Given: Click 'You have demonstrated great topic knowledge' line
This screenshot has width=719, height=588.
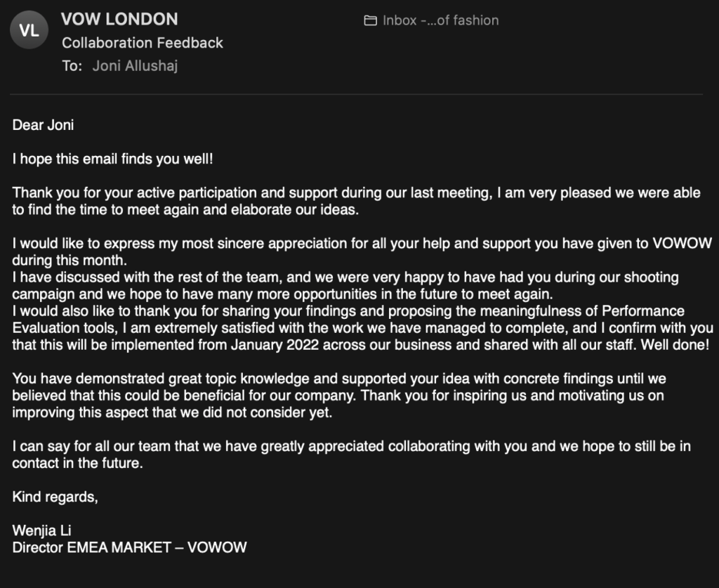Looking at the screenshot, I should pos(339,379).
